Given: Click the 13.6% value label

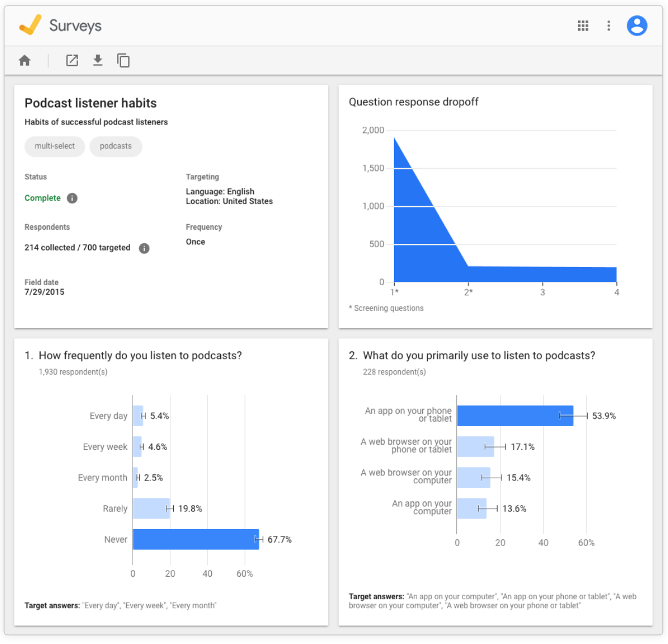Looking at the screenshot, I should (514, 509).
